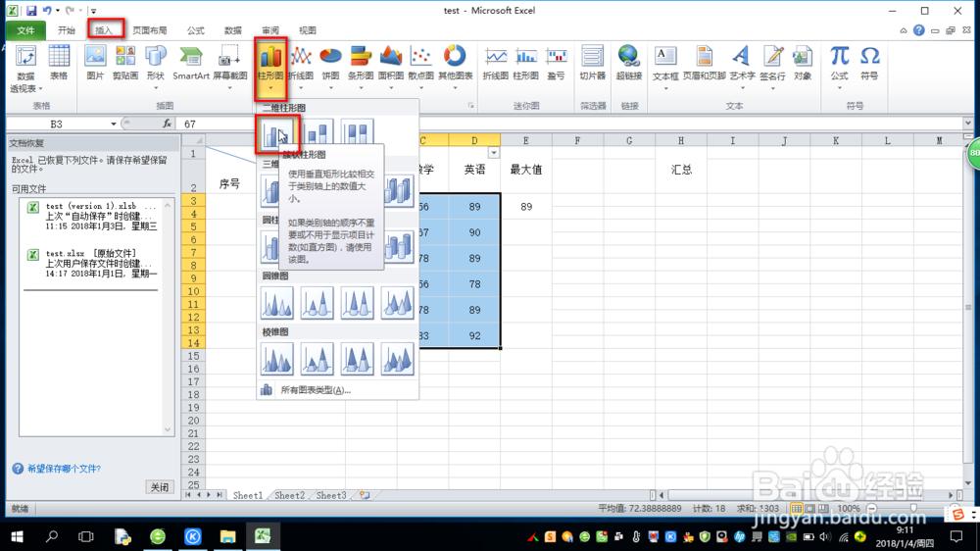Close the document recovery pane (关闭)

click(x=160, y=487)
